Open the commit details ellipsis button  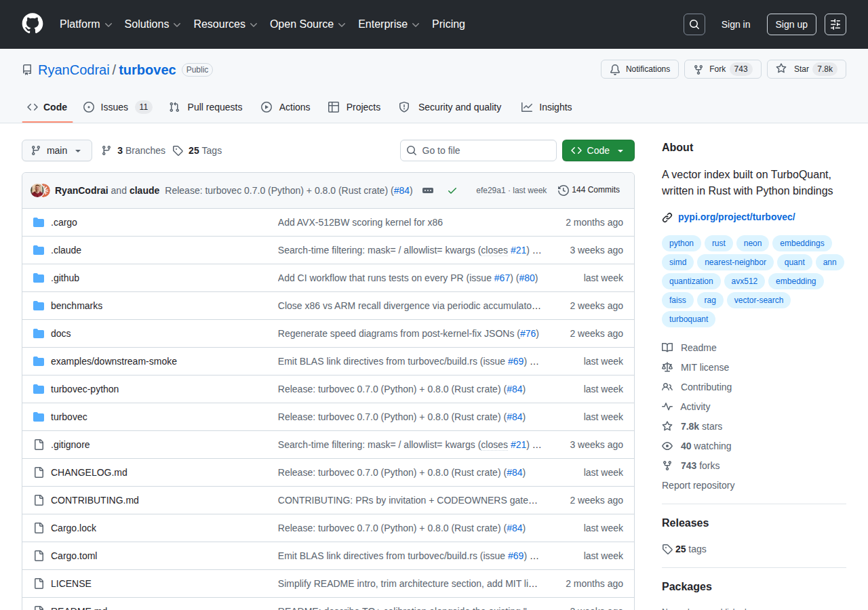pos(428,190)
